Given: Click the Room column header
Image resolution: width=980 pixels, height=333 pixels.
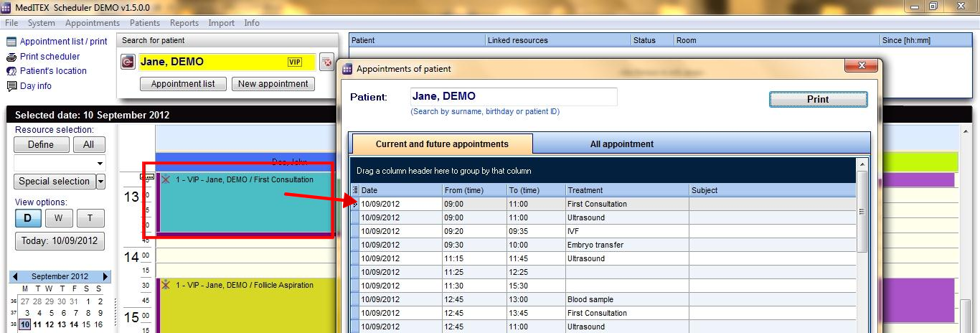Looking at the screenshot, I should click(777, 40).
